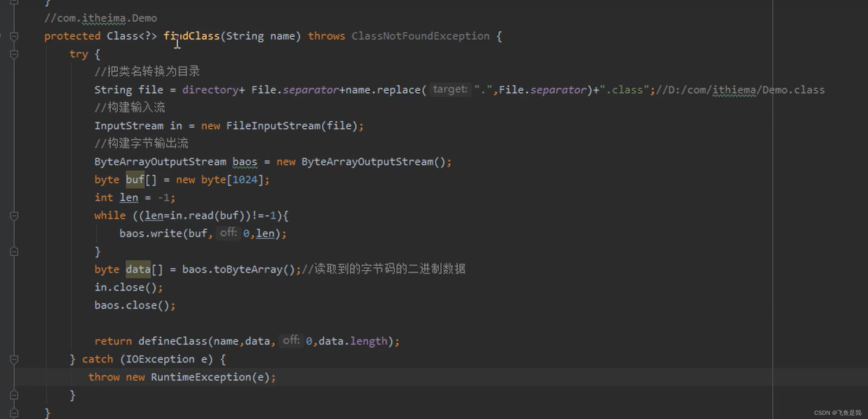Select the highlighted identifier data
The image size is (868, 419).
click(x=137, y=269)
